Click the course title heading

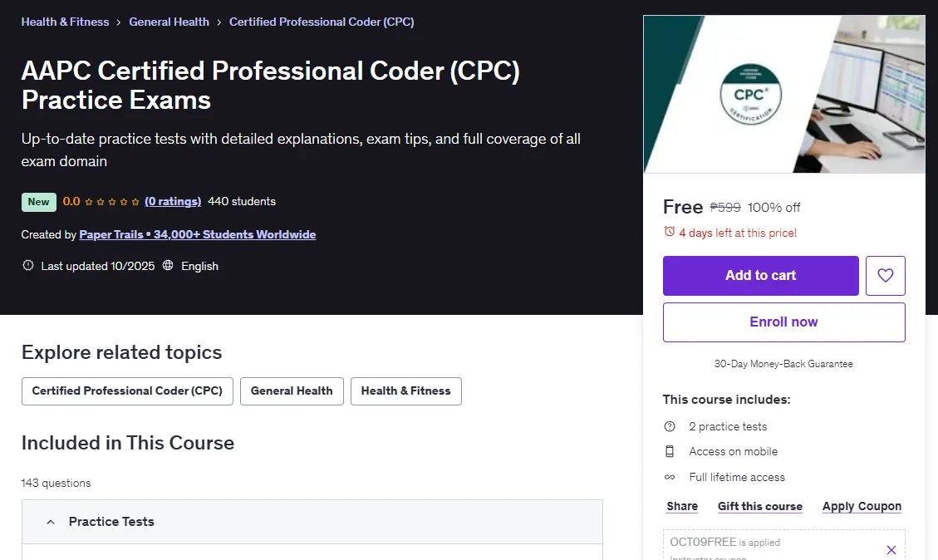(x=270, y=85)
